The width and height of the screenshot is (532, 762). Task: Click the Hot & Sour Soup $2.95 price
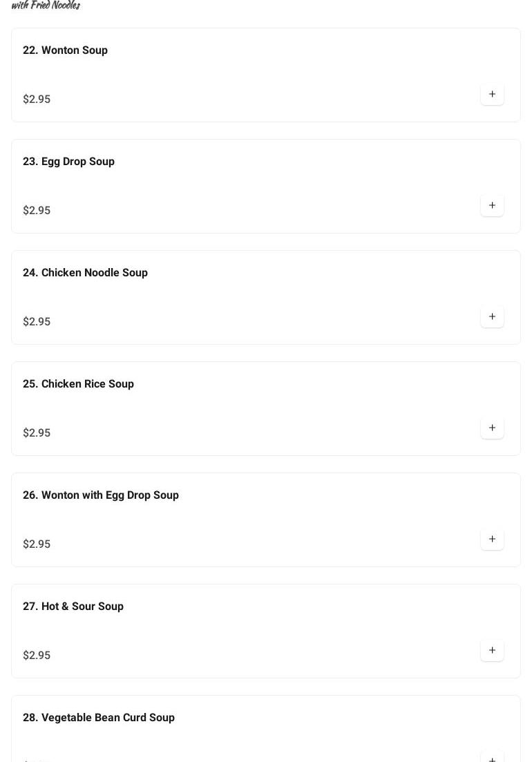click(x=37, y=656)
